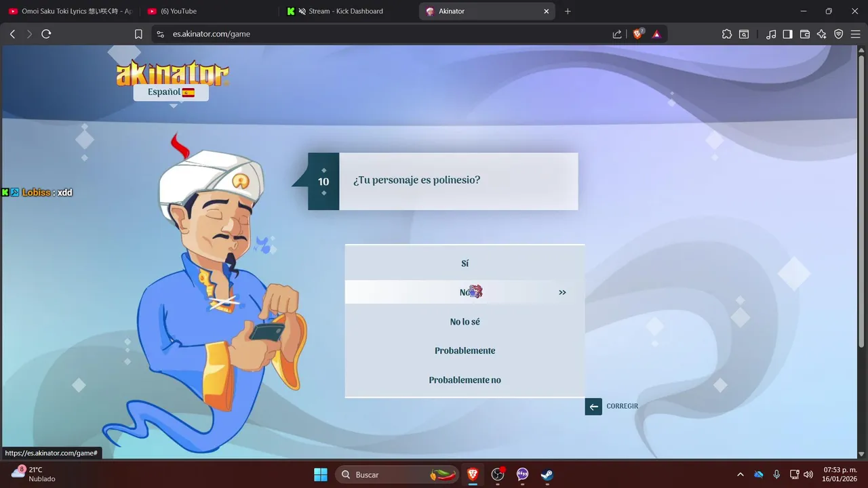This screenshot has height=488, width=868.
Task: Choose the Probablemente no answer
Action: click(465, 380)
